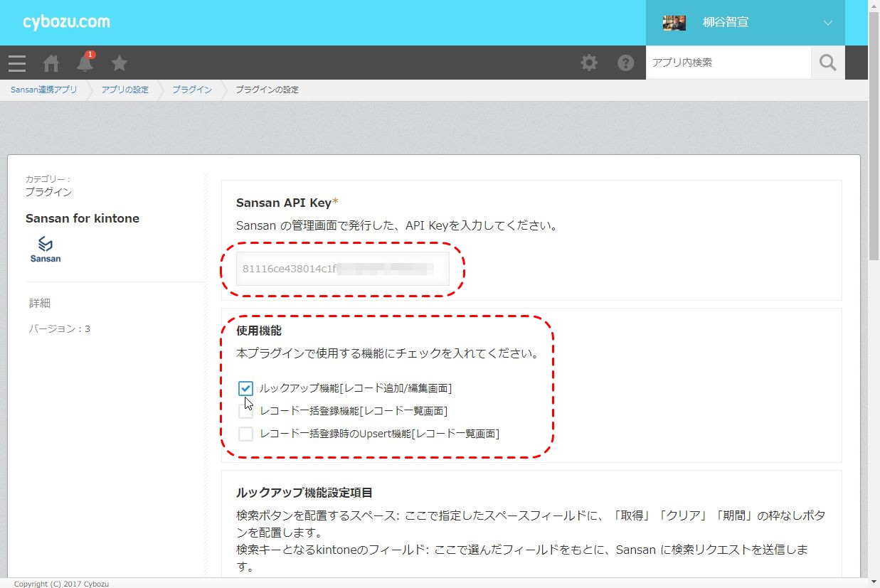The width and height of the screenshot is (880, 588).
Task: Enable レコード一括登録時のUpsert機能 checkbox
Action: point(245,434)
